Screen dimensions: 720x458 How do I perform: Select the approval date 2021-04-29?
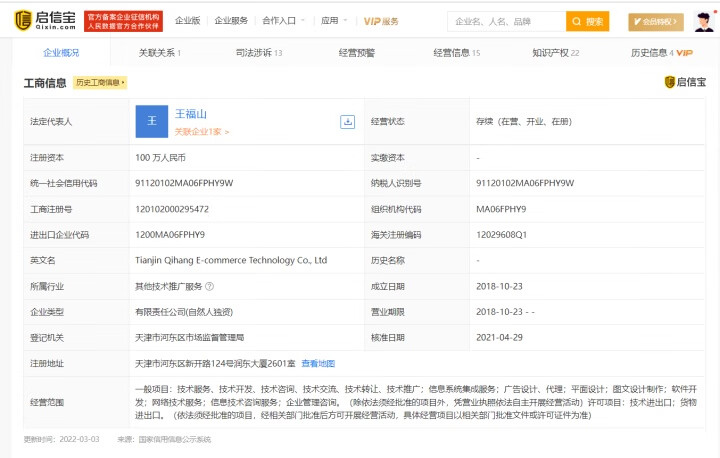coord(499,337)
